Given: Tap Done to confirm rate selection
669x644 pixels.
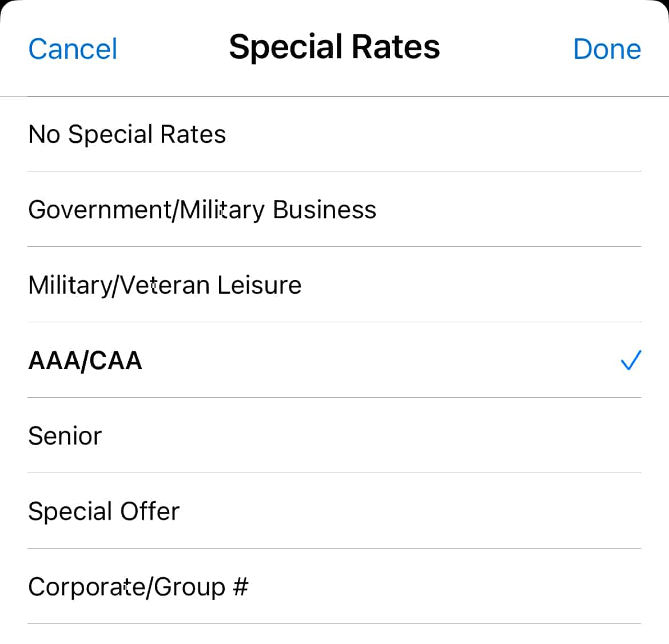Looking at the screenshot, I should click(607, 49).
